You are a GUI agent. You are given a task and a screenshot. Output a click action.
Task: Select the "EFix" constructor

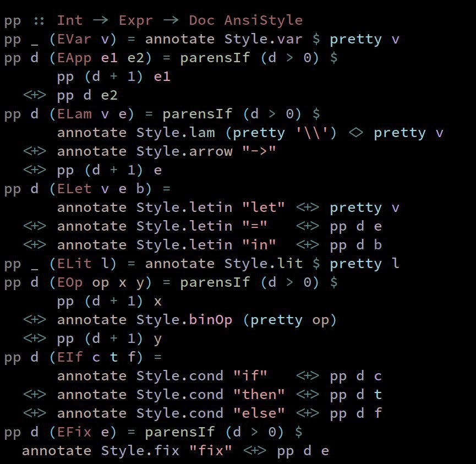tap(74, 432)
